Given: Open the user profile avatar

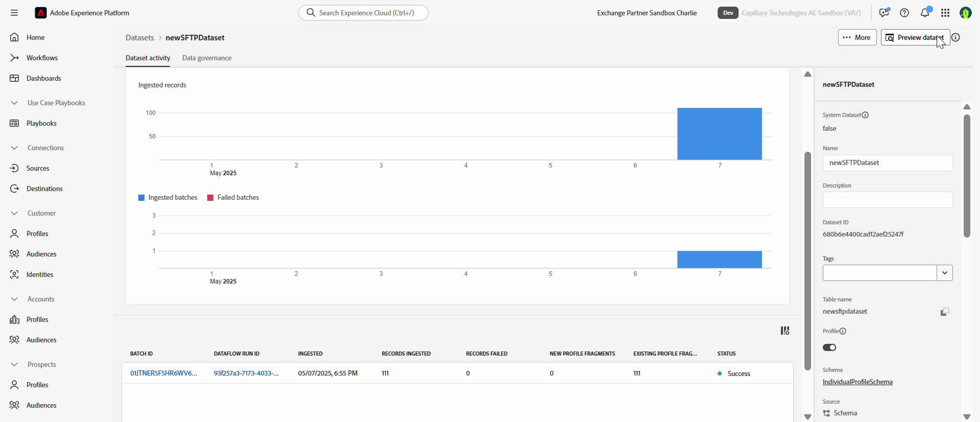Looking at the screenshot, I should point(966,13).
